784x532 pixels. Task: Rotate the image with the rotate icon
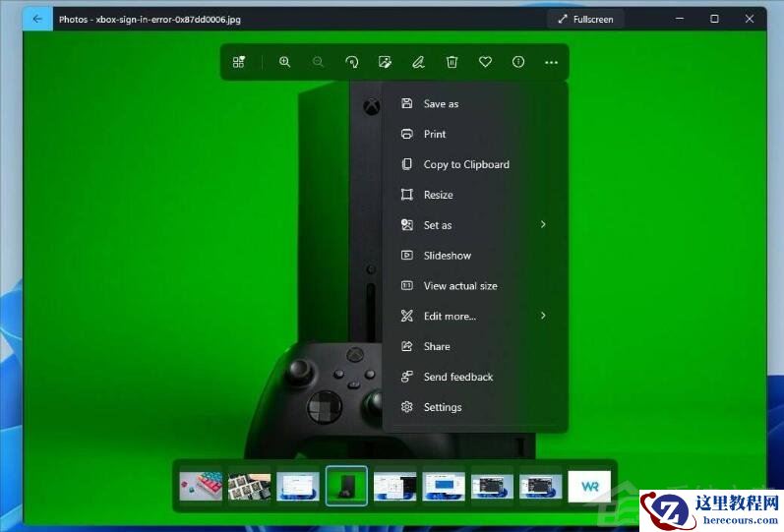pos(351,62)
